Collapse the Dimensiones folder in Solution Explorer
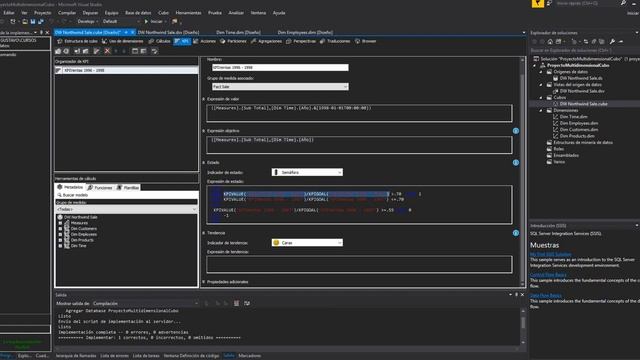 coord(541,110)
